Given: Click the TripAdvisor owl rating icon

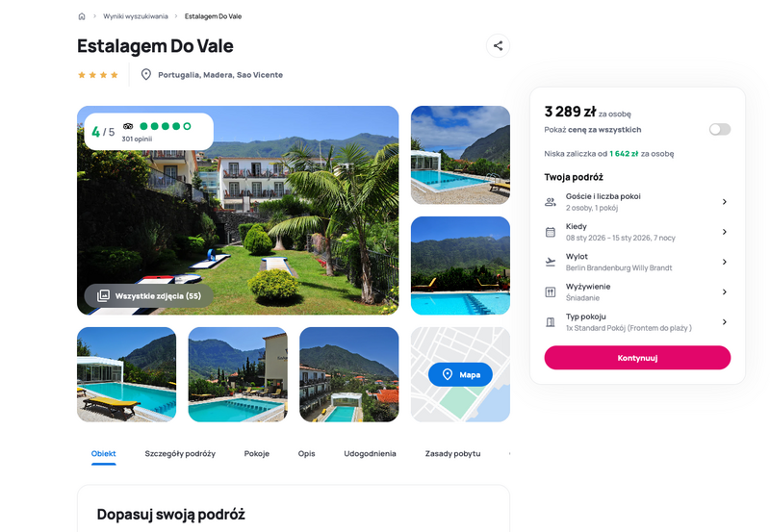Looking at the screenshot, I should click(128, 126).
